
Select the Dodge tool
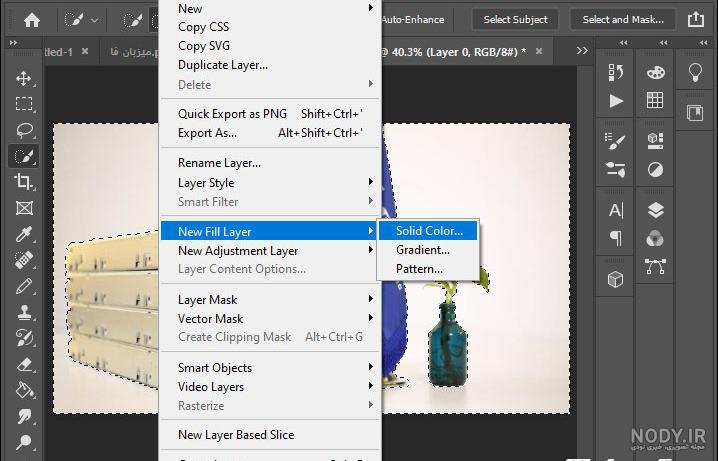[x=24, y=442]
